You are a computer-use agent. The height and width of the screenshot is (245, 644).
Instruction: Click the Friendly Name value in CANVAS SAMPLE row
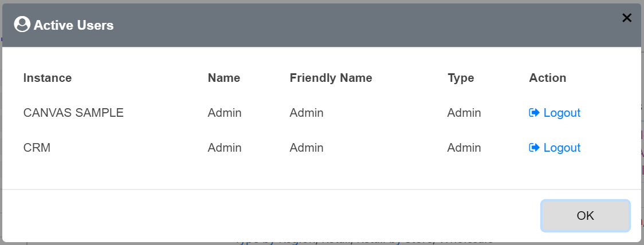point(307,113)
